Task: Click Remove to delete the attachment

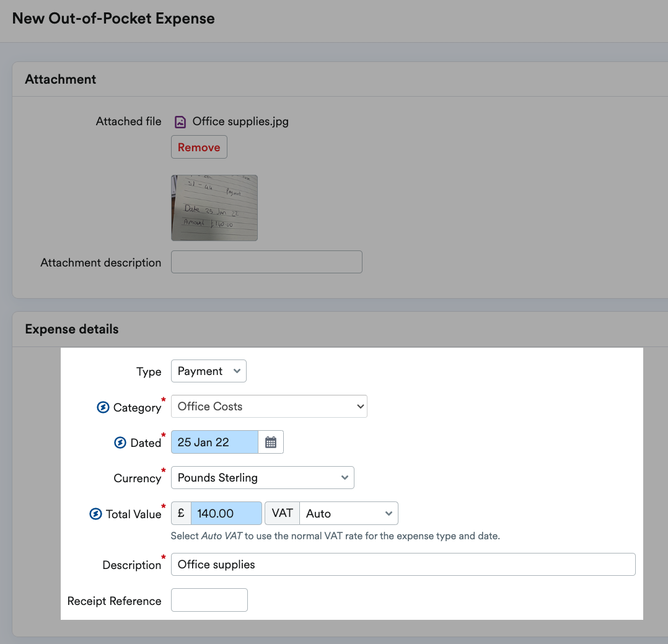Action: click(198, 147)
